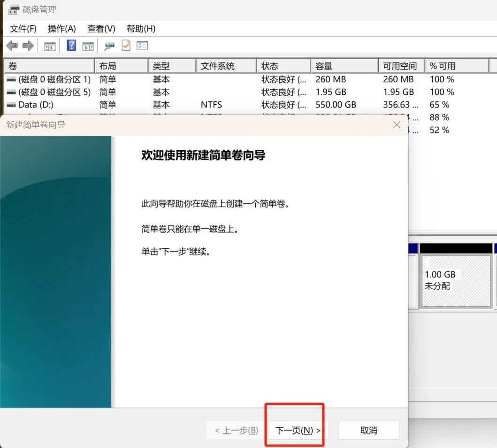This screenshot has height=448, width=497.
Task: Open Help with the blue question mark icon
Action: [x=72, y=46]
